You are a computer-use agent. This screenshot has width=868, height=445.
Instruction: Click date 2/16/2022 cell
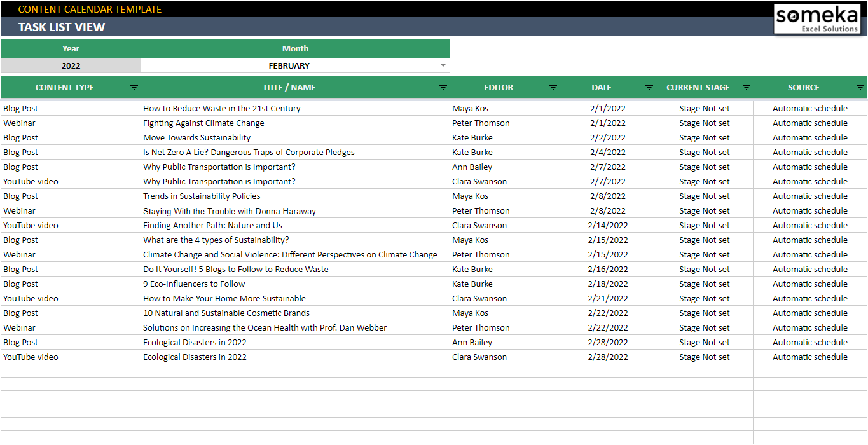(607, 269)
